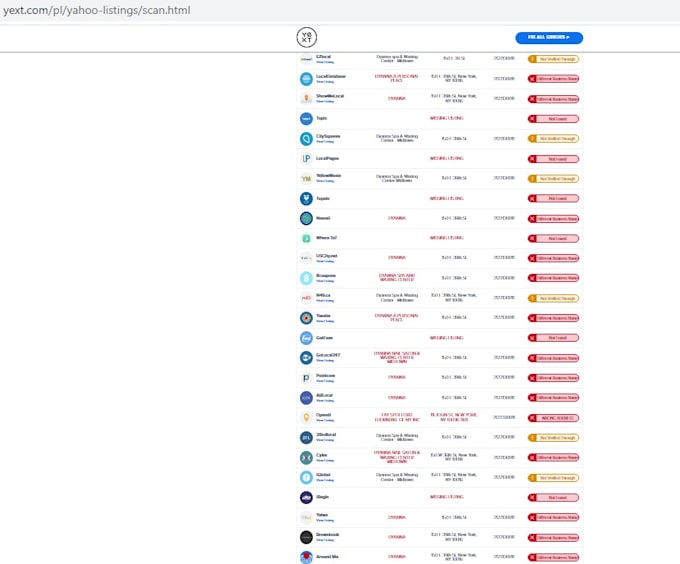
Task: Click the N49.ca publisher icon
Action: click(306, 298)
